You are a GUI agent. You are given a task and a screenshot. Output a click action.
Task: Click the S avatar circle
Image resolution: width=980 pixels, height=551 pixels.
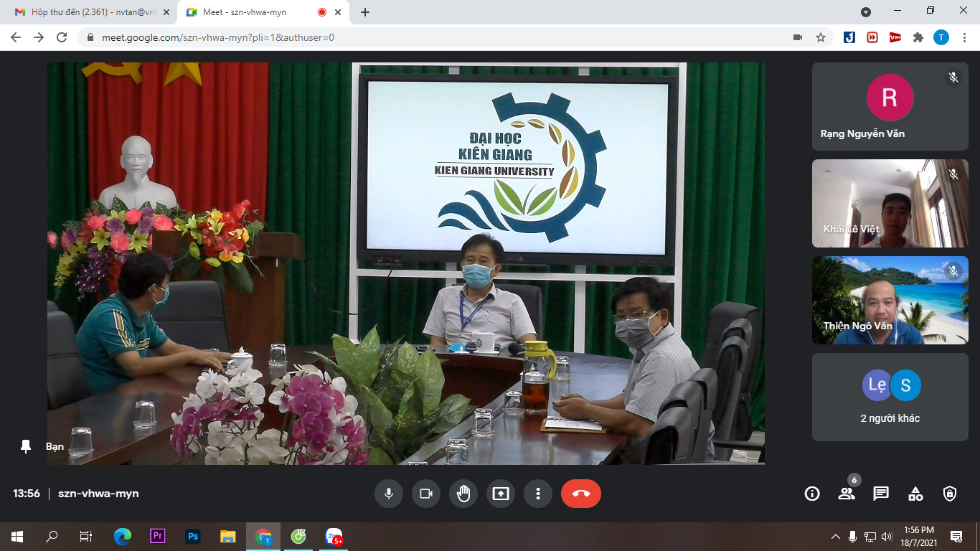click(905, 385)
